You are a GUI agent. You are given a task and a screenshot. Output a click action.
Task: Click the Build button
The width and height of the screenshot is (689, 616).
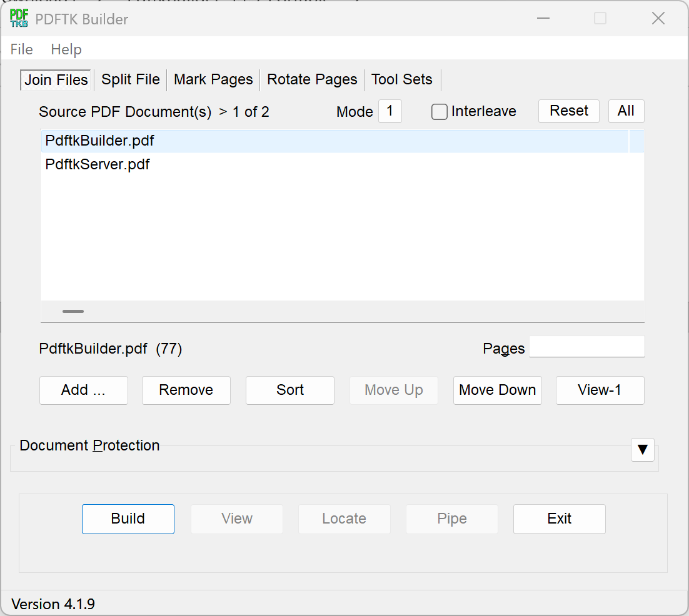(x=128, y=519)
